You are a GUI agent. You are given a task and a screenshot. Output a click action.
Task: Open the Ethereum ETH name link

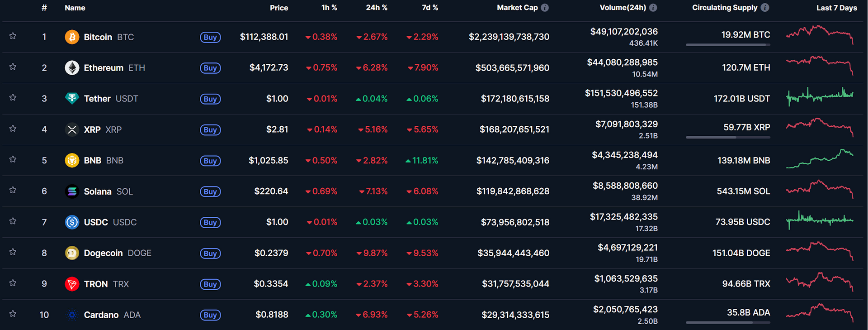click(114, 68)
